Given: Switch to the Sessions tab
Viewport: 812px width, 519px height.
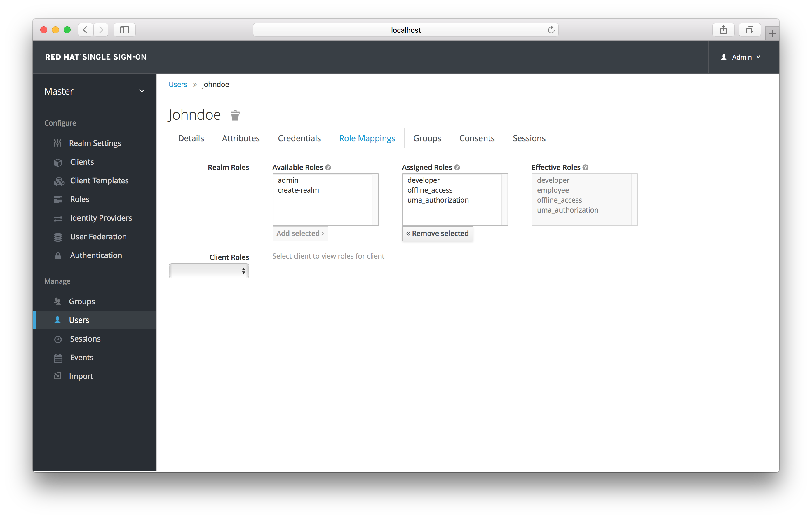Looking at the screenshot, I should (x=529, y=138).
